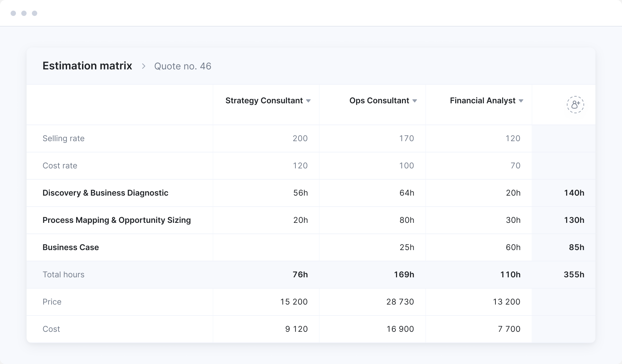This screenshot has height=364, width=622.
Task: Edit Financial Analyst selling rate 120
Action: point(512,138)
